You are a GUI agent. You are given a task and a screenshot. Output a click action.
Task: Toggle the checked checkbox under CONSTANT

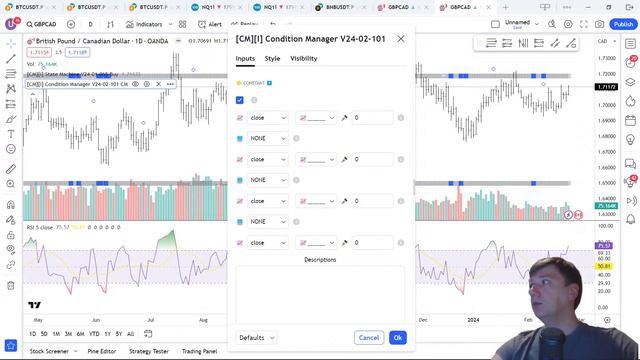[x=240, y=100]
